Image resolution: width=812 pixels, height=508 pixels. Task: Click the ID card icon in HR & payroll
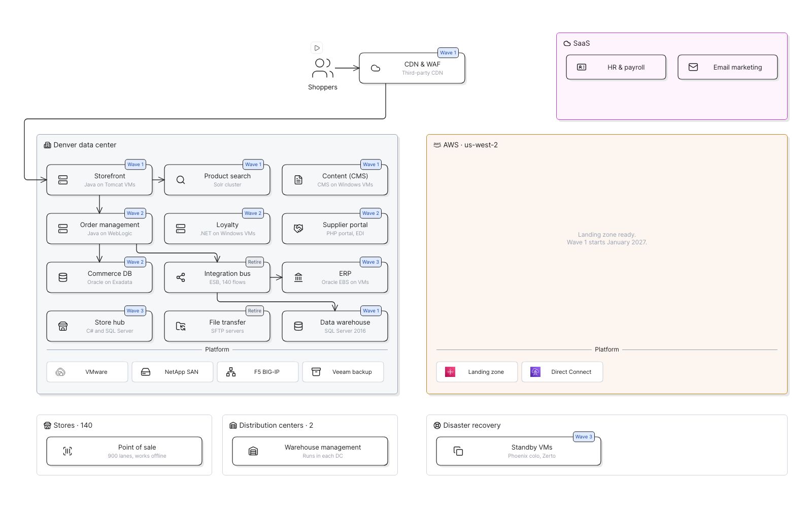pyautogui.click(x=582, y=67)
